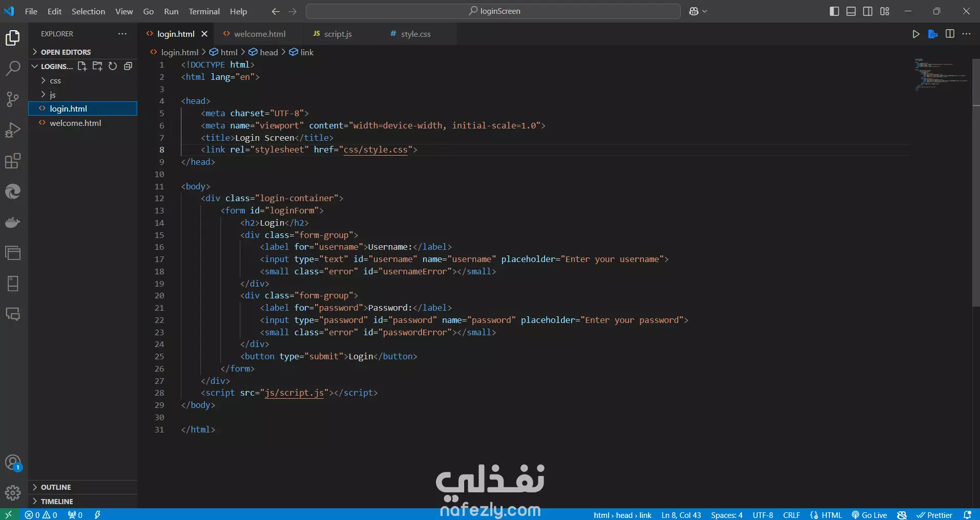
Task: Click Go Live in status bar
Action: [869, 515]
